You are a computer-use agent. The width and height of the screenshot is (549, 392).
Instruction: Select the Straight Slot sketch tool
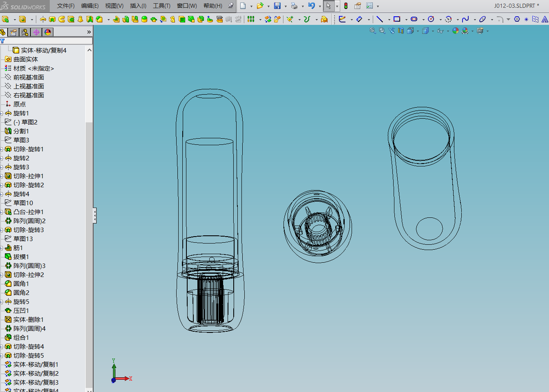[414, 19]
